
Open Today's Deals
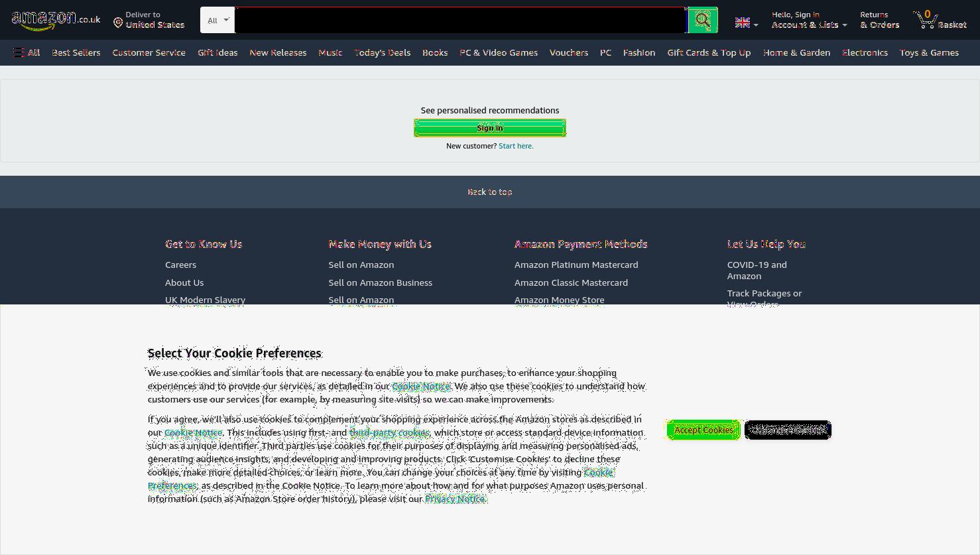click(x=383, y=52)
